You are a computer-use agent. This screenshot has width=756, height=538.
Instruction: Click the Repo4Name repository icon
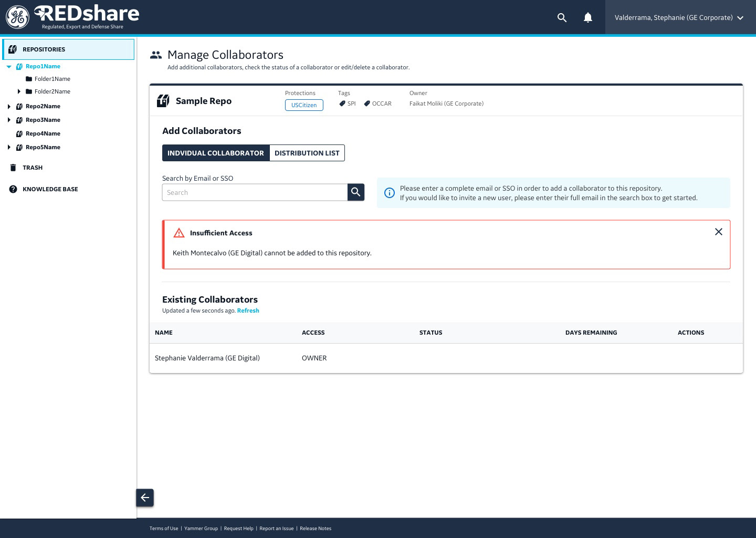coord(19,133)
